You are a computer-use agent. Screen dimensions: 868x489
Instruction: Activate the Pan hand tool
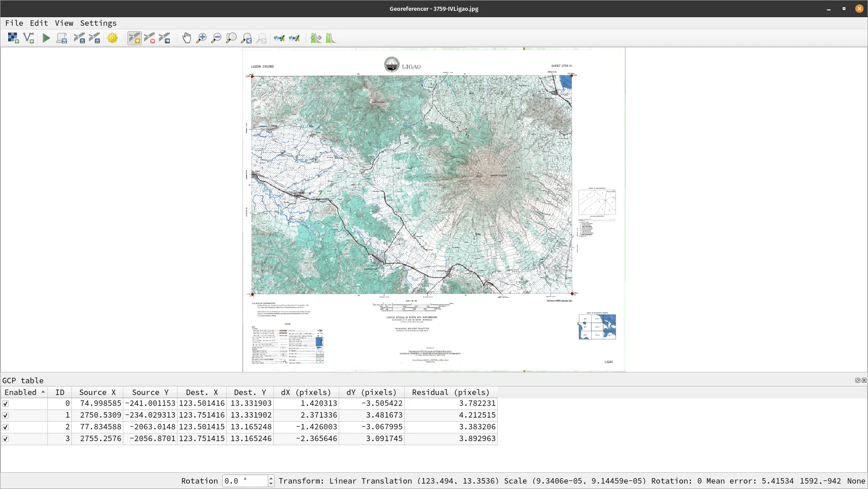click(187, 38)
